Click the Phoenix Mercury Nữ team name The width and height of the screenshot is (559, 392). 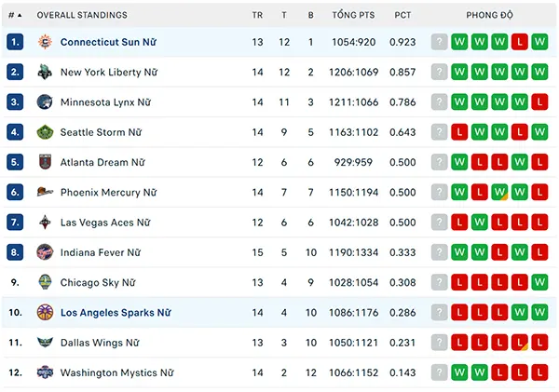(x=109, y=192)
